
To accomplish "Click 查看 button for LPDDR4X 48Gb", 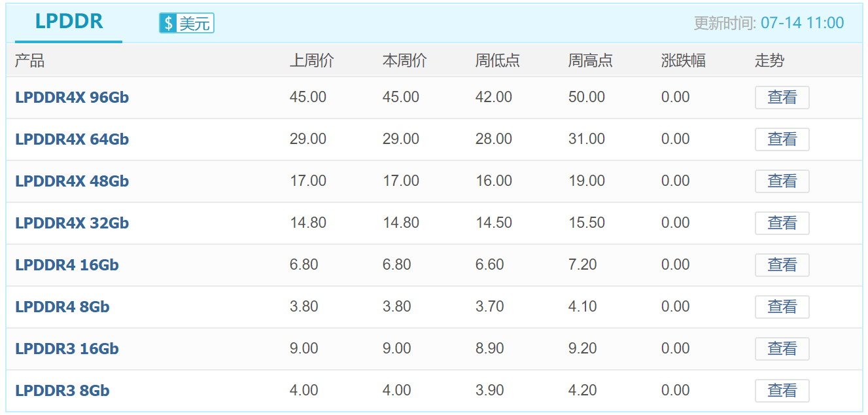I will tap(782, 181).
